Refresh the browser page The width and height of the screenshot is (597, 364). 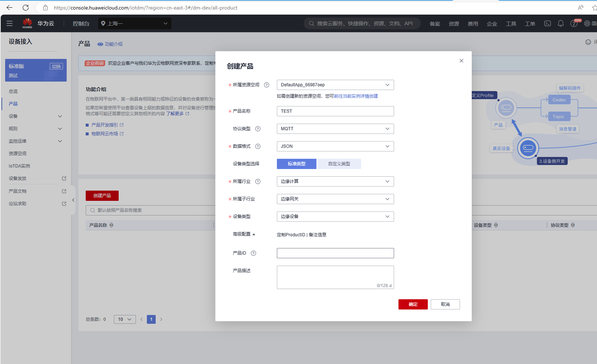click(26, 8)
